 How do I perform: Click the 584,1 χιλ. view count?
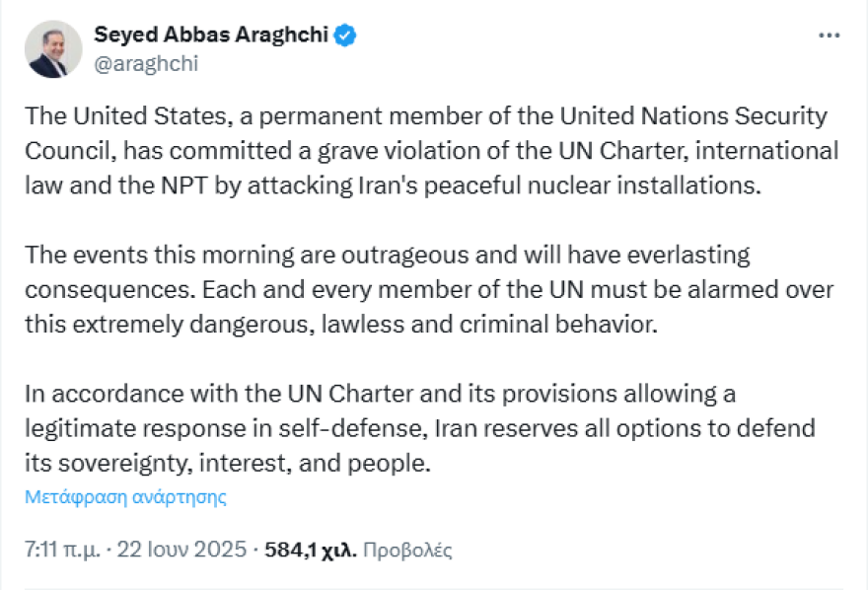click(x=311, y=550)
